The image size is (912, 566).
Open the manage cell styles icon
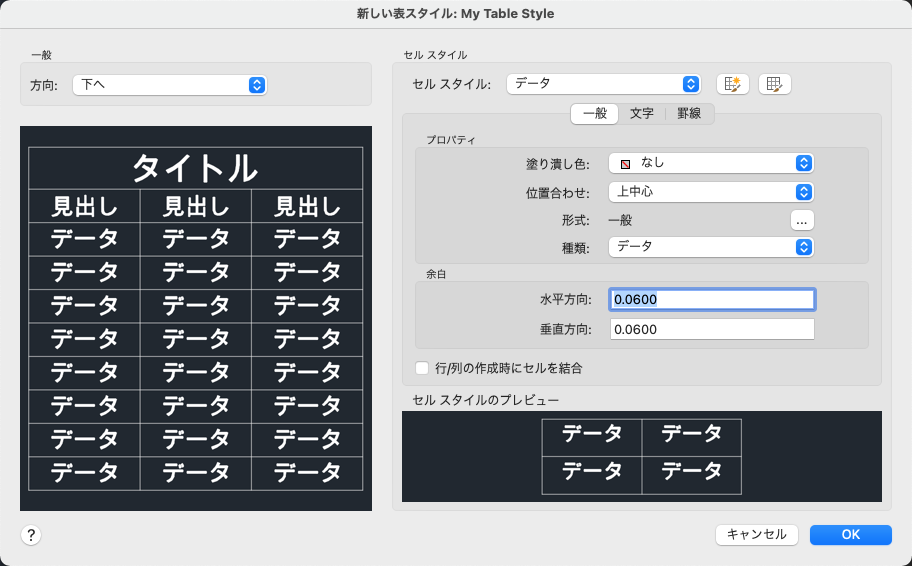[774, 84]
